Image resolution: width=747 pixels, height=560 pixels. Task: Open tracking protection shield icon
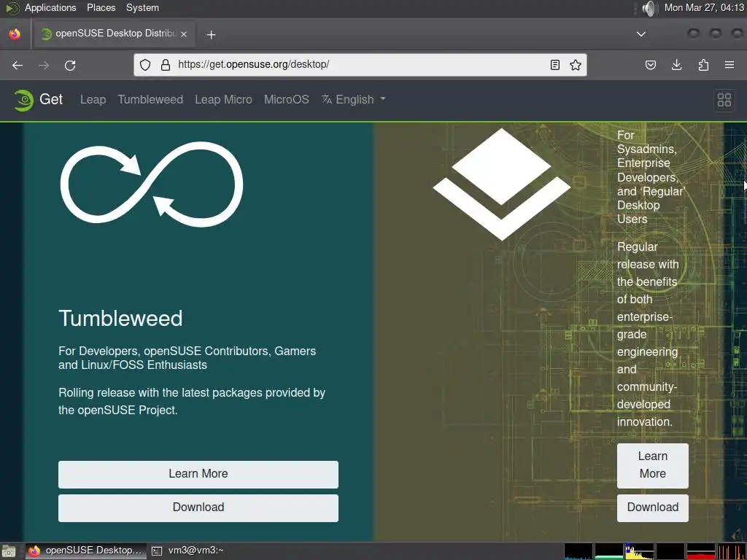(x=145, y=65)
